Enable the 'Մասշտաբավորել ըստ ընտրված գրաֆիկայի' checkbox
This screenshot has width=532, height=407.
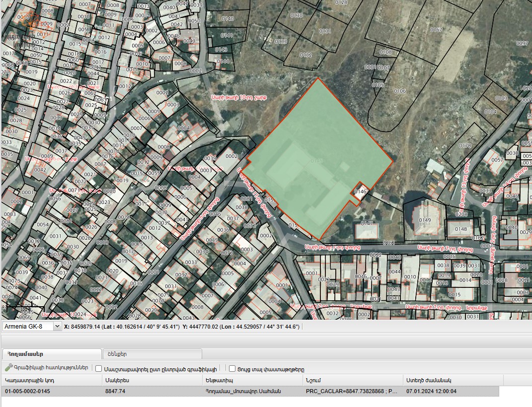tap(99, 369)
